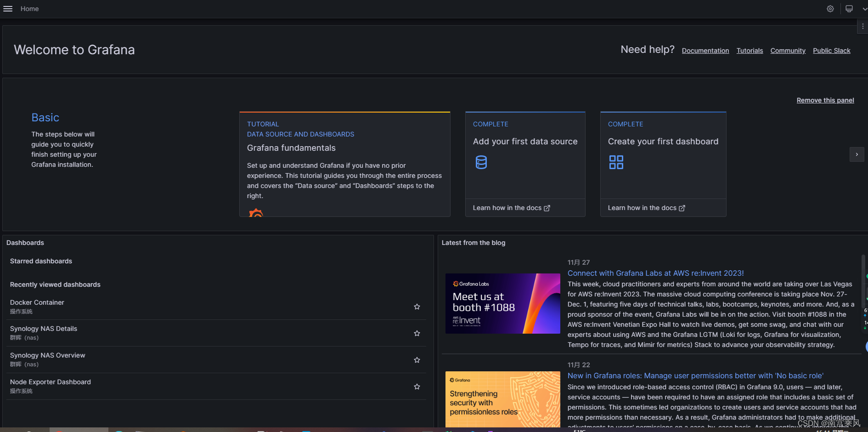Star the Node Exporter Dashboard

point(417,387)
